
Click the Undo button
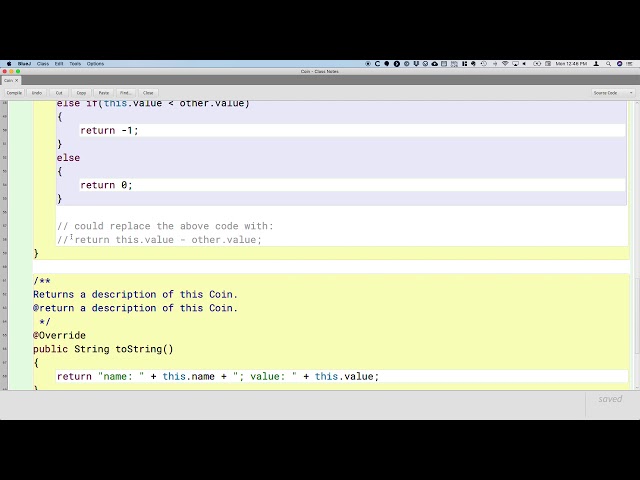click(37, 93)
